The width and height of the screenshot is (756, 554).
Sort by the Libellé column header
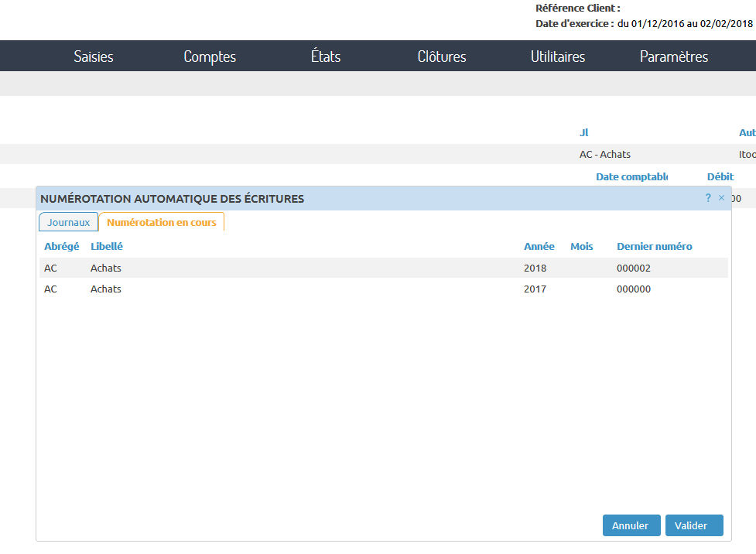(x=107, y=247)
